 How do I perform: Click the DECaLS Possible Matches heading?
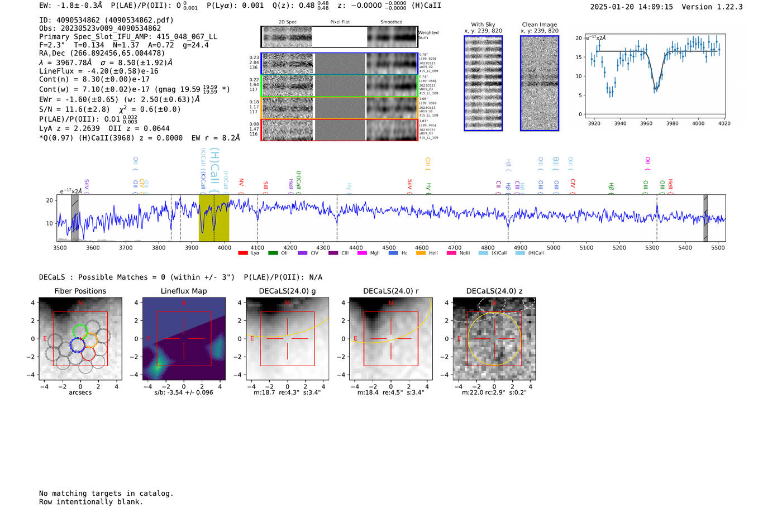(180, 277)
